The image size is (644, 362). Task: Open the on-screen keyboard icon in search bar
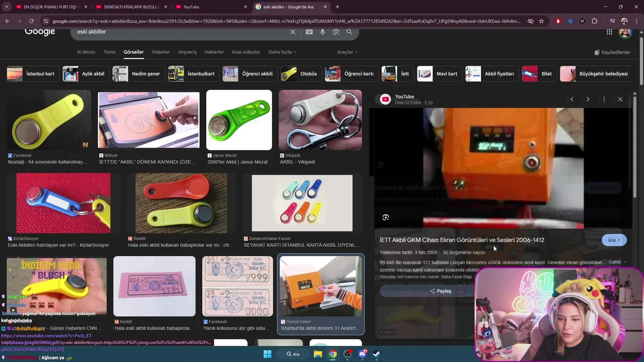coord(309,32)
